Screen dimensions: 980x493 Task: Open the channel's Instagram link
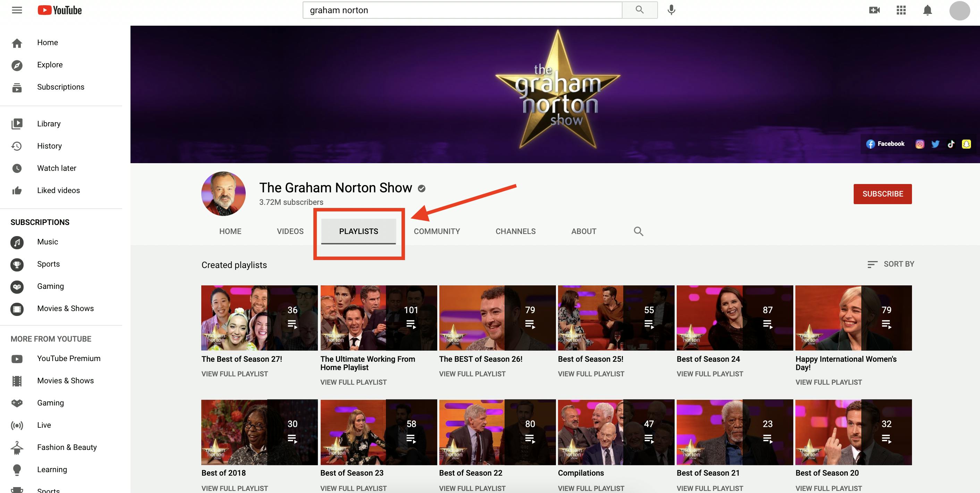[920, 144]
